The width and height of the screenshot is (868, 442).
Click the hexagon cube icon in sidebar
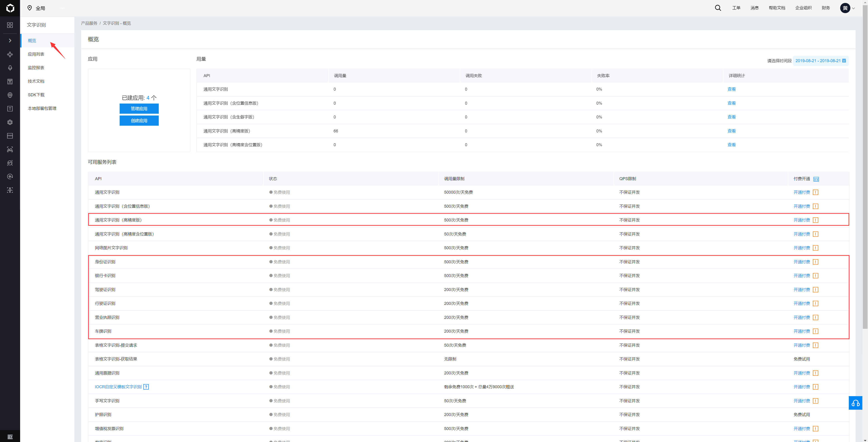(10, 122)
